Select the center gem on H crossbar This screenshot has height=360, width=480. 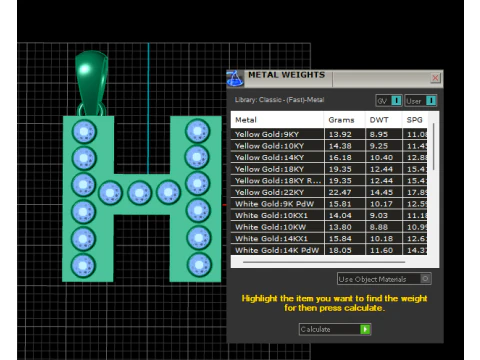(x=139, y=193)
